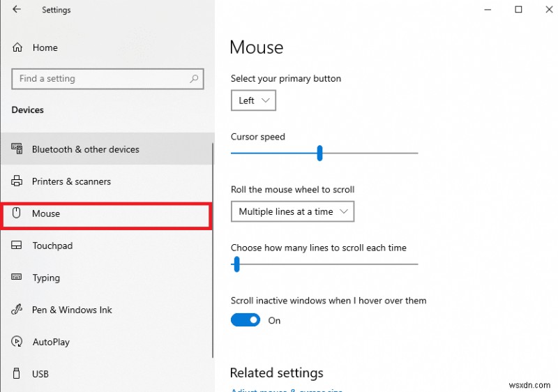Screen dimensions: 558x392
Task: Select the Printers & scanners icon
Action: [x=17, y=181]
